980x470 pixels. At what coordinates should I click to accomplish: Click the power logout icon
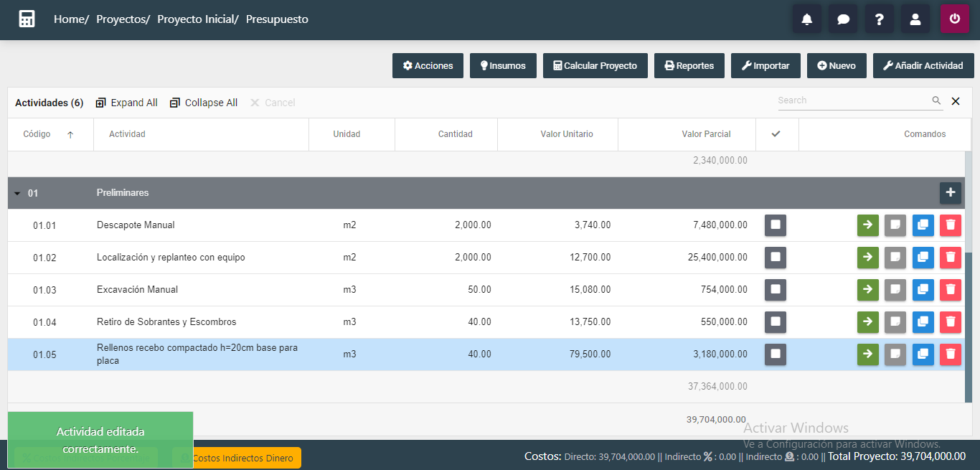click(x=954, y=19)
